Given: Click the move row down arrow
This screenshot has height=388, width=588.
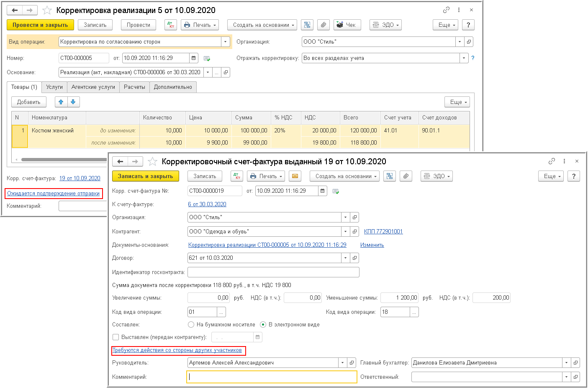Looking at the screenshot, I should coord(73,102).
